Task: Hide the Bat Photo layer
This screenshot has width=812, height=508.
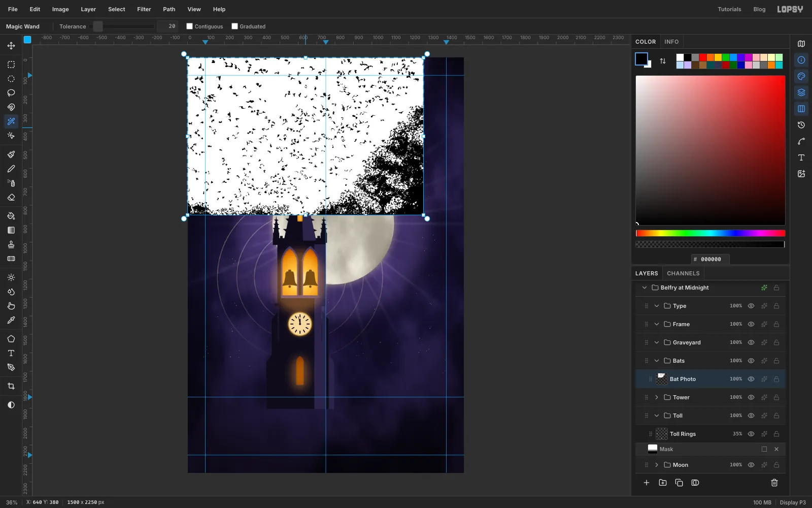Action: point(751,379)
